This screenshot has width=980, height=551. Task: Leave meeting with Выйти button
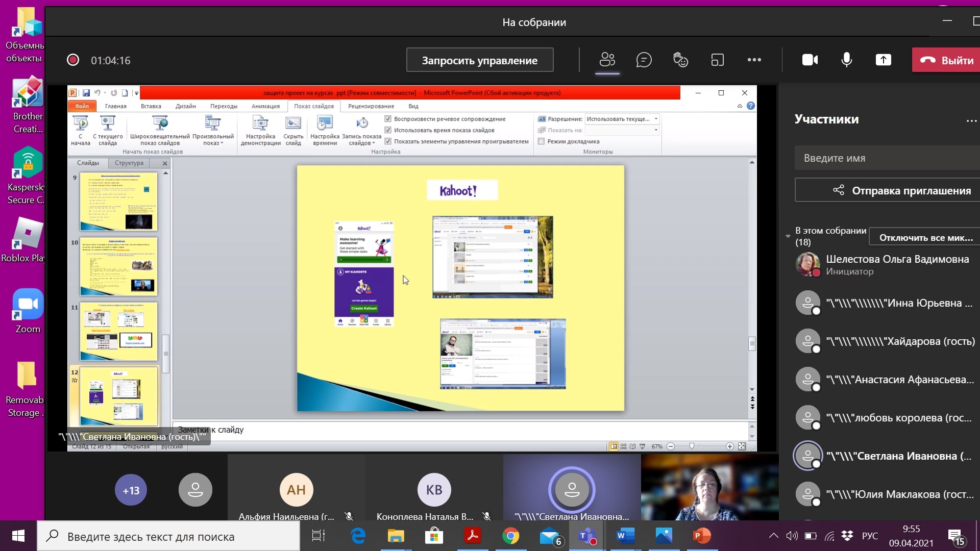tap(947, 60)
